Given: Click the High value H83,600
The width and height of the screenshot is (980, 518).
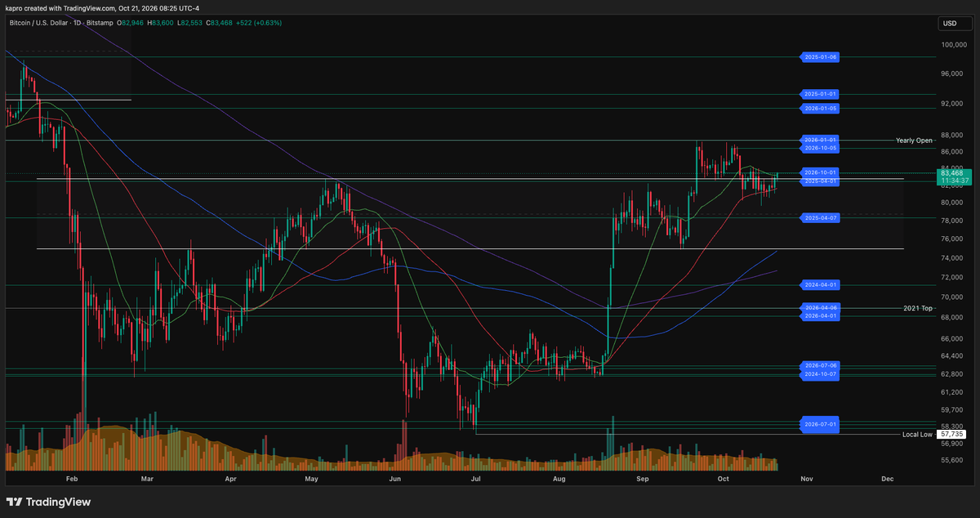Looking at the screenshot, I should tap(162, 23).
